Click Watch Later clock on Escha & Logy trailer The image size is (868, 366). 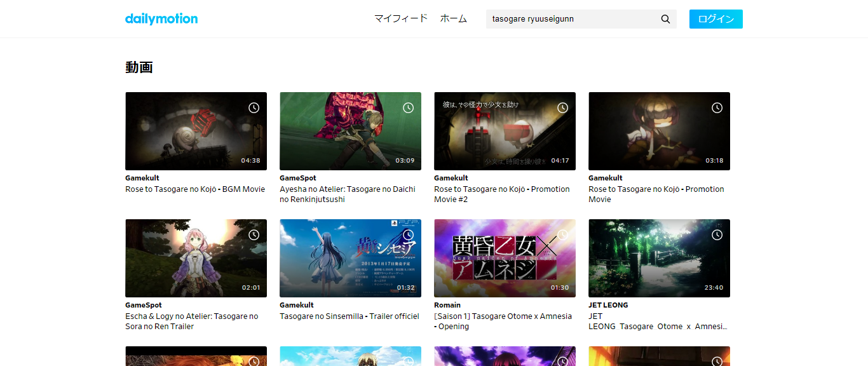tap(254, 235)
